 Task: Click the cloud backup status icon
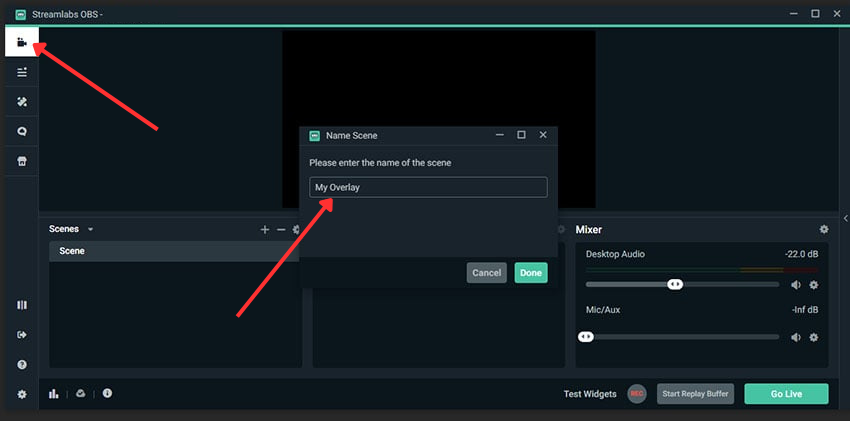(81, 393)
